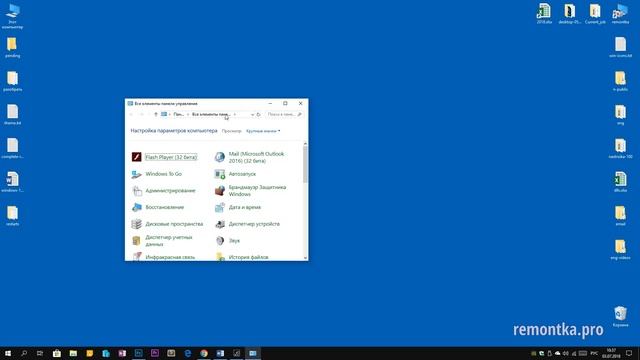Click the 'Пан...' breadcrumb segment
The width and height of the screenshot is (640, 360).
pos(179,115)
